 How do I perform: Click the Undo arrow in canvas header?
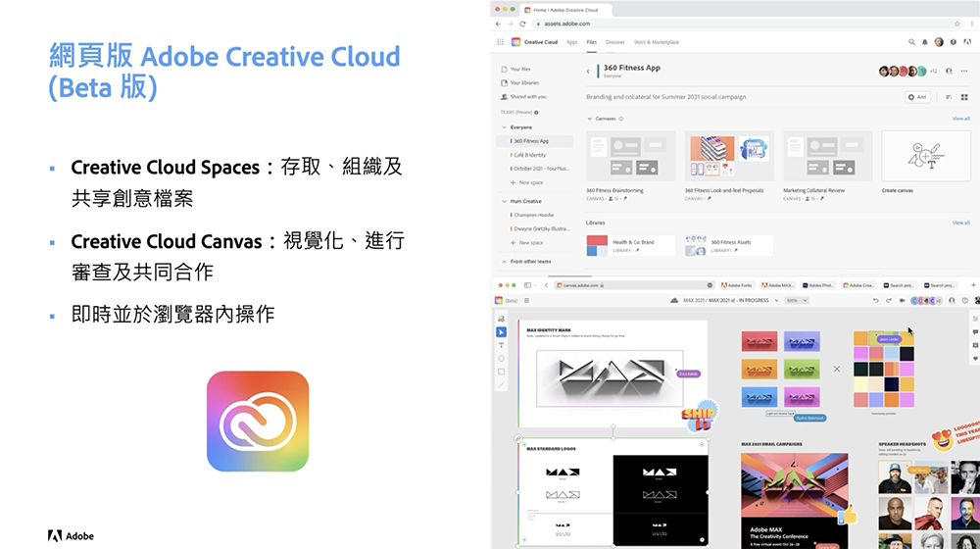click(875, 301)
